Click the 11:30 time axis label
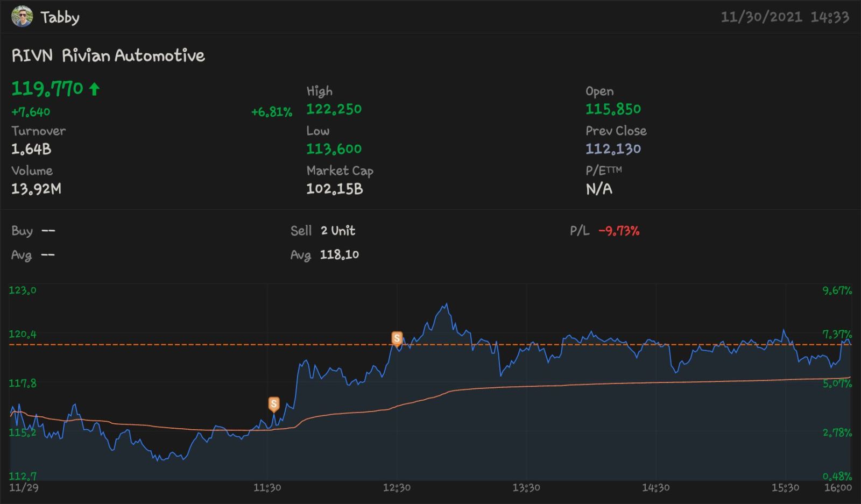The height and width of the screenshot is (504, 861). click(267, 488)
